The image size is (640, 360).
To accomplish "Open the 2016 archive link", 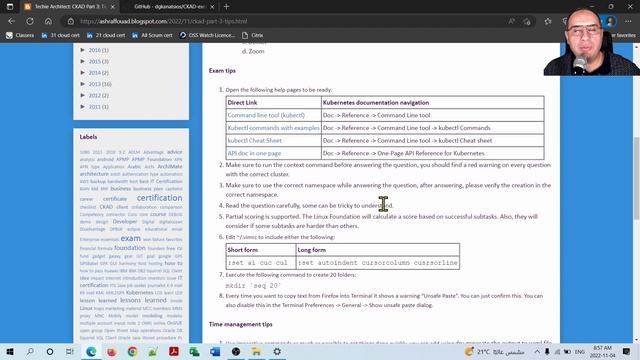I will point(95,50).
